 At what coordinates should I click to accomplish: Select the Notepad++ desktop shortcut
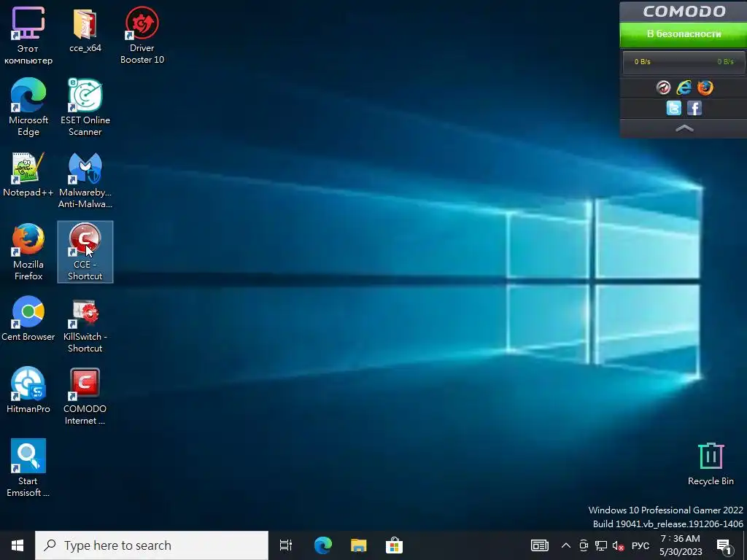click(x=28, y=174)
